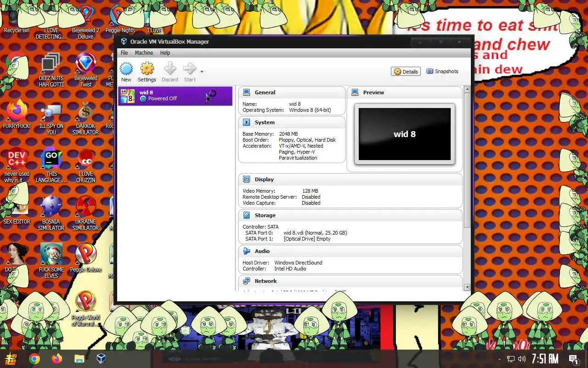This screenshot has width=588, height=368.
Task: Click the '[Optical Drive] Empty' entry
Action: pyautogui.click(x=307, y=239)
